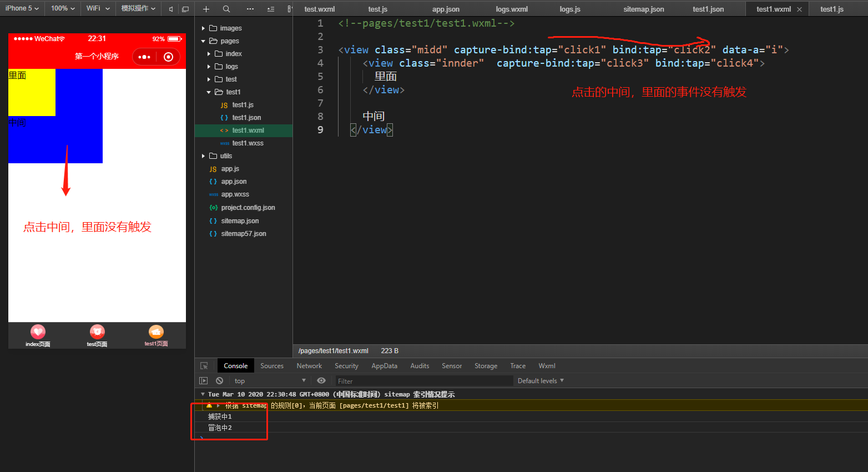868x472 pixels.
Task: Switch to sitemap.json editor tab
Action: (644, 9)
